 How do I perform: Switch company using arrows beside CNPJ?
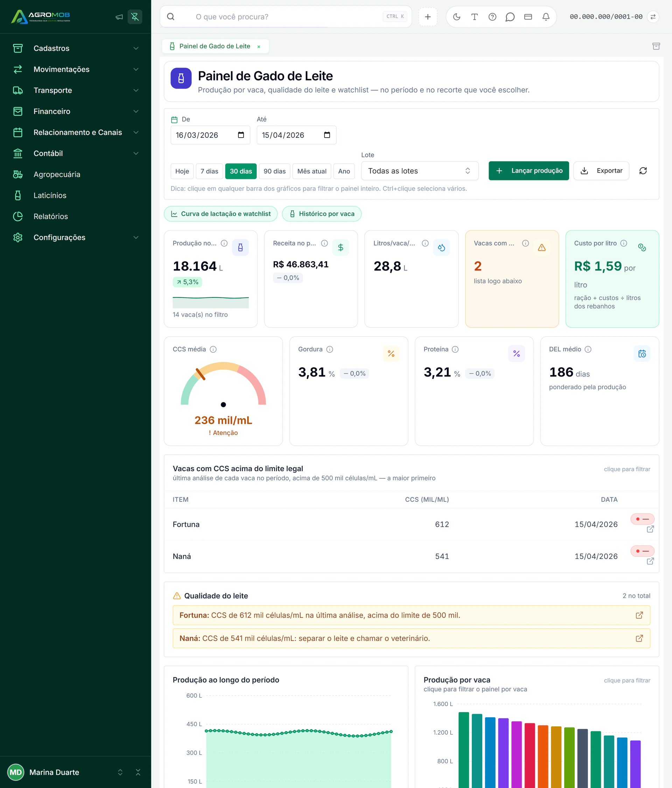(653, 17)
